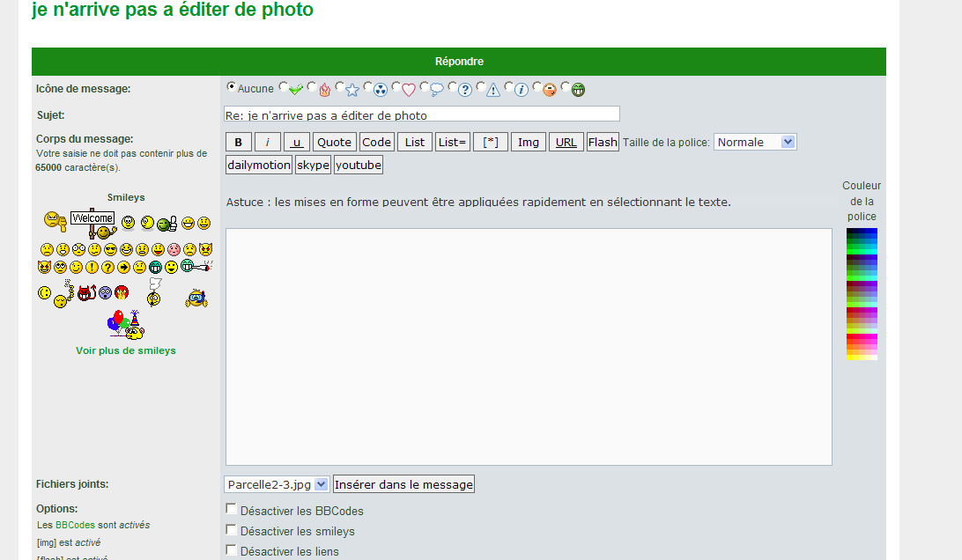The height and width of the screenshot is (560, 962).
Task: Open Voir plus de smileys link
Action: (x=125, y=350)
